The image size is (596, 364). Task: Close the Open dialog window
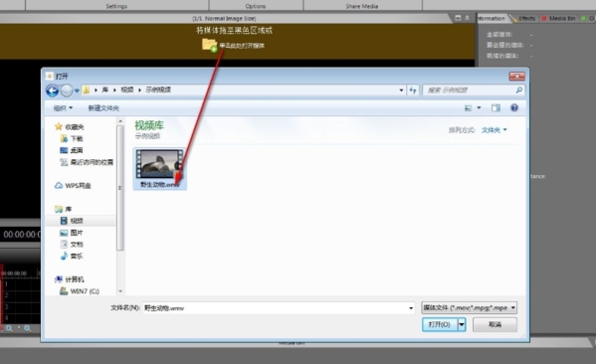(x=516, y=77)
